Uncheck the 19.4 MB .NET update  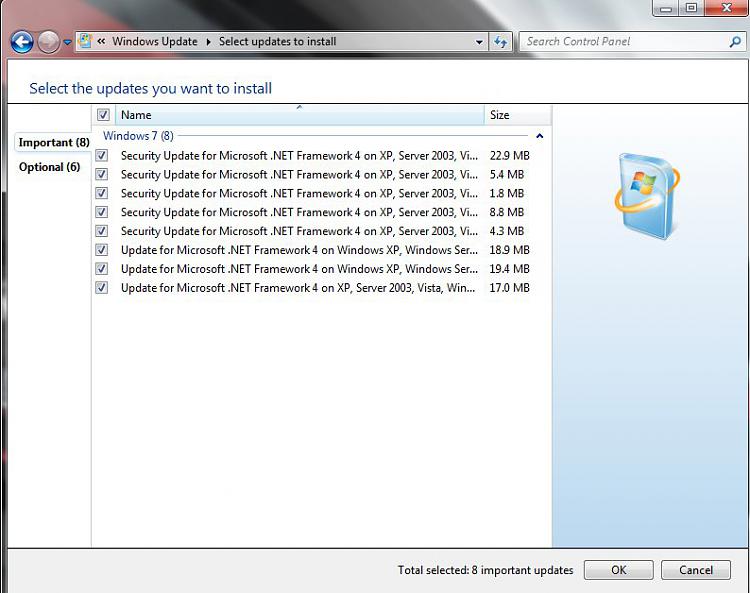point(101,269)
